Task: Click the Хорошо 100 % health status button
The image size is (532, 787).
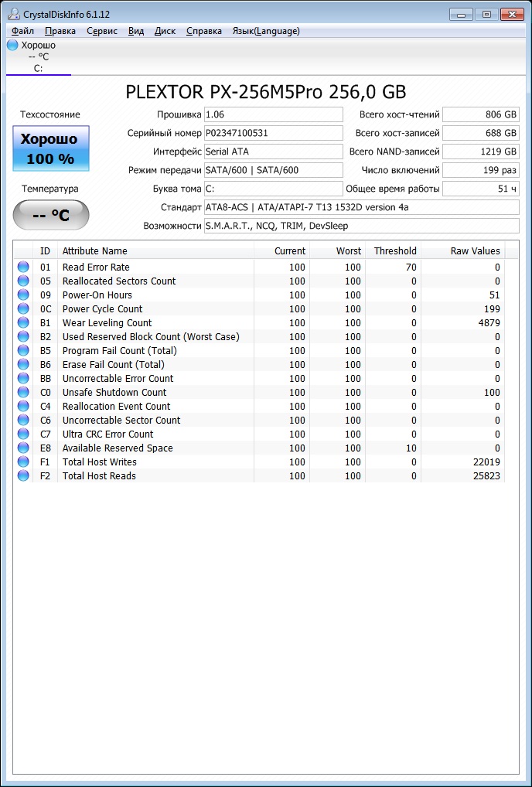Action: click(51, 148)
